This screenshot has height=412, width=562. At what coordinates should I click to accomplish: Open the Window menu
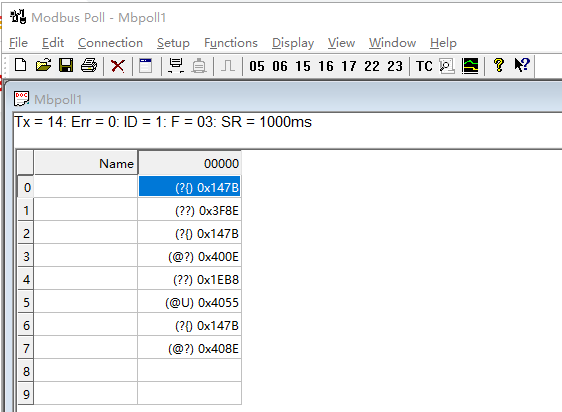(x=392, y=43)
